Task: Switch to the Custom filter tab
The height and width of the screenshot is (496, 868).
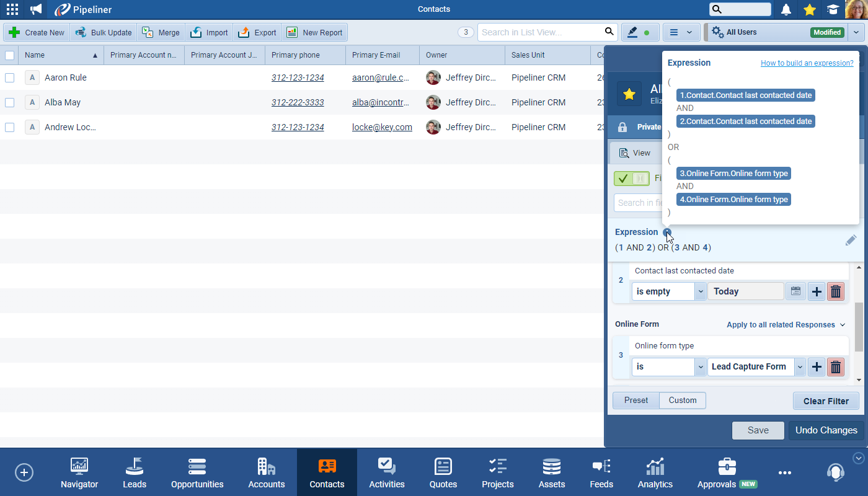Action: [682, 401]
